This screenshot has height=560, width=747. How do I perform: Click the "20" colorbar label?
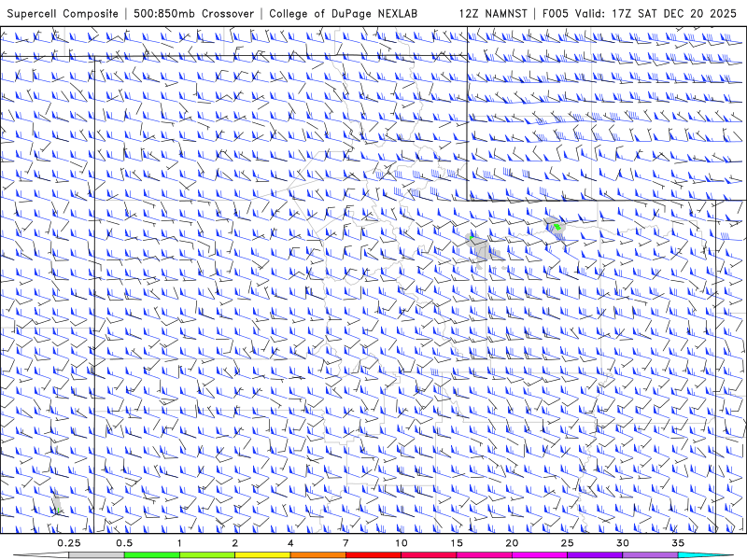click(x=512, y=543)
